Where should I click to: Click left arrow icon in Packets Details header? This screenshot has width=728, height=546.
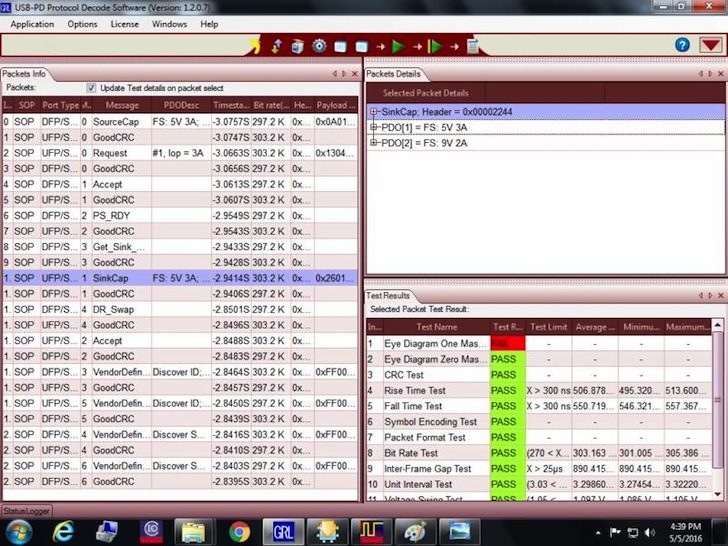701,74
